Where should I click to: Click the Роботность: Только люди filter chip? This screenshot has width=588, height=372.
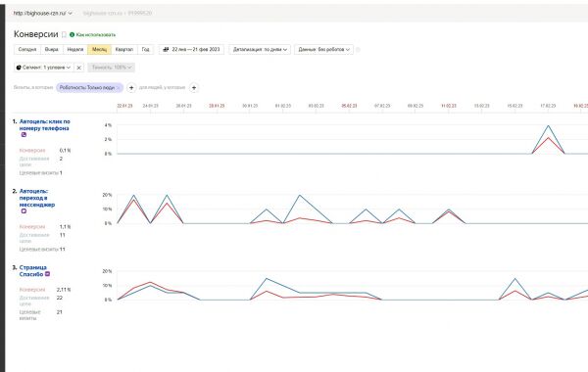point(89,88)
